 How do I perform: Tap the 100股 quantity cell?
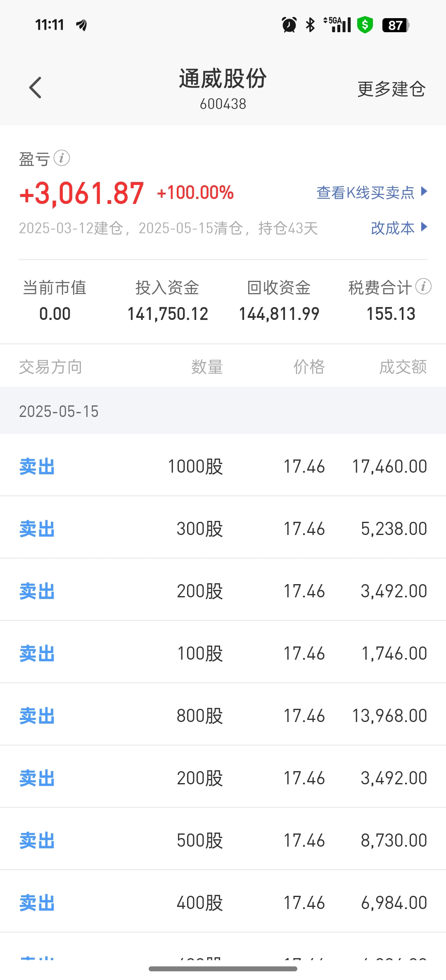pos(200,653)
